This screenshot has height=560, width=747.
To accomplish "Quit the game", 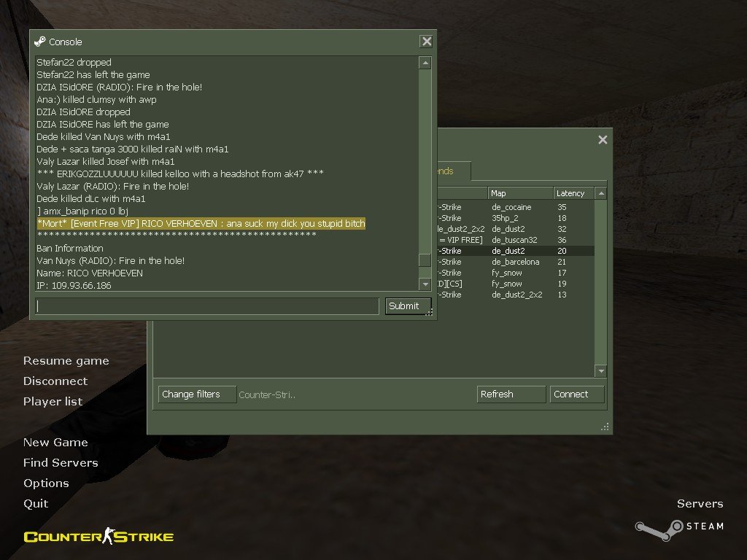I will click(x=36, y=504).
